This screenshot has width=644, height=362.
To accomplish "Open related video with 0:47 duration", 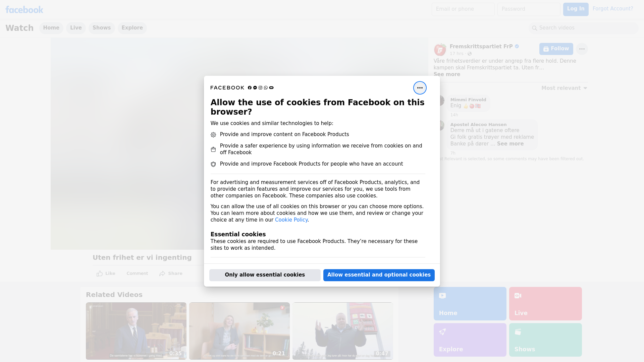I will coord(343,331).
